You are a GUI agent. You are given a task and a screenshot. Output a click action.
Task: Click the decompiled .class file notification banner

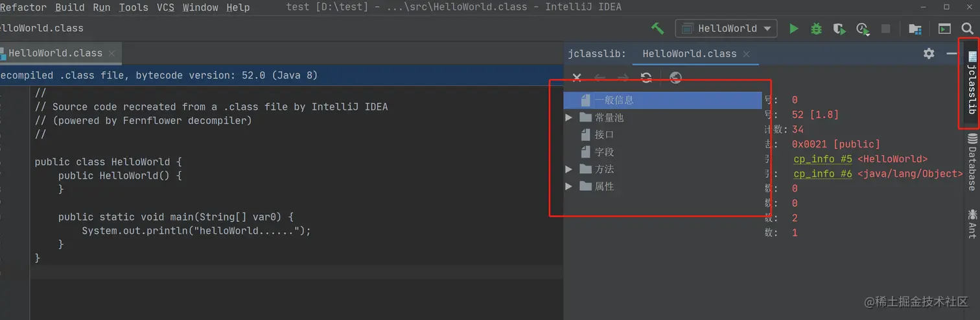point(281,75)
